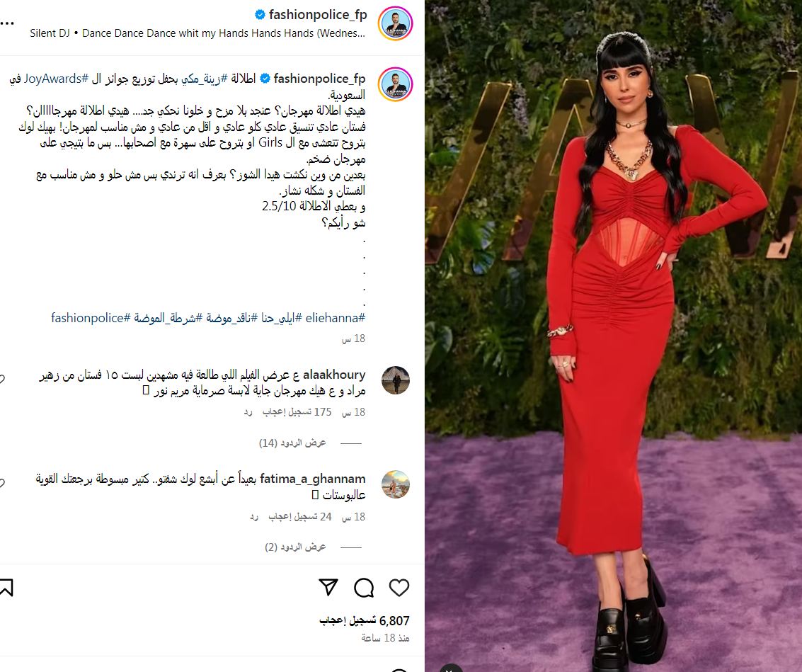Expand the 2 replies under fatima_a_ghannam

tap(296, 547)
